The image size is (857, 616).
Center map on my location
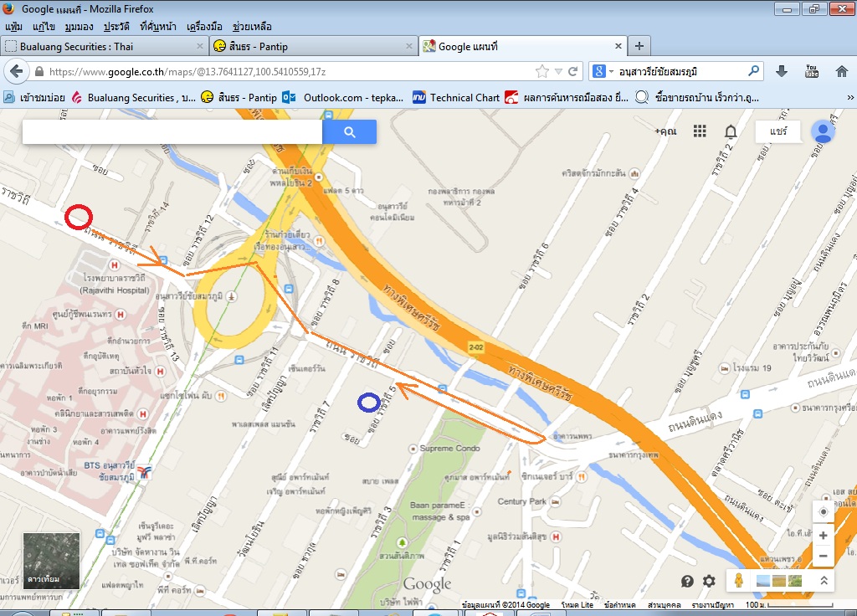pyautogui.click(x=824, y=512)
